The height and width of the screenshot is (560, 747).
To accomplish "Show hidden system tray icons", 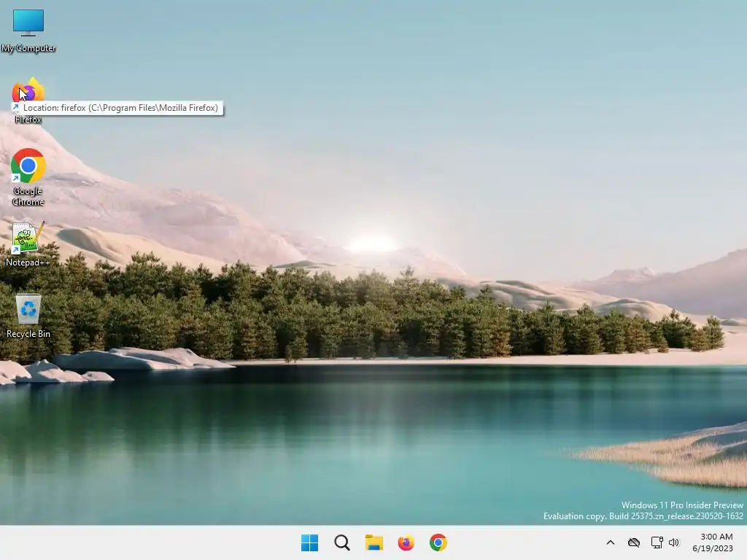I will coord(611,542).
